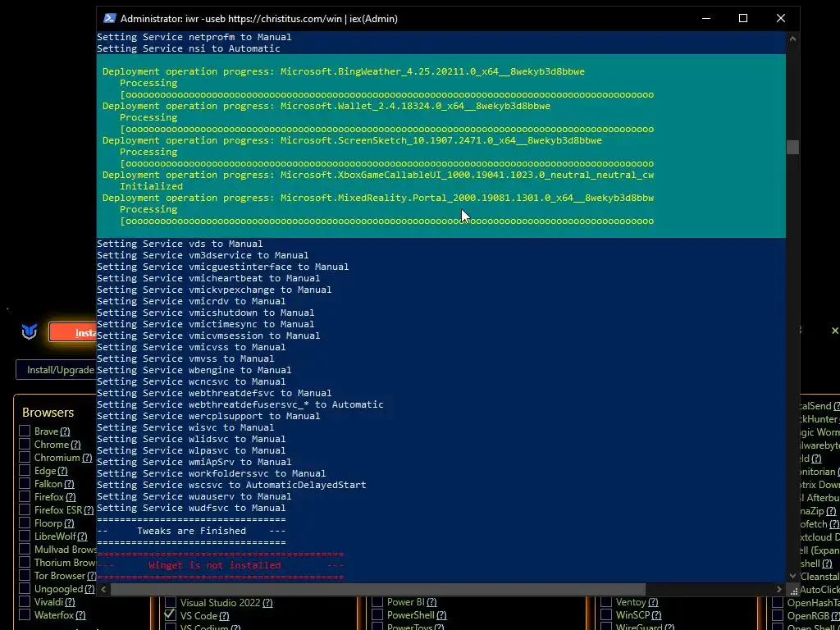This screenshot has height=630, width=840.
Task: Open the (?) help link next to Visual Studio 2022
Action: click(267, 603)
